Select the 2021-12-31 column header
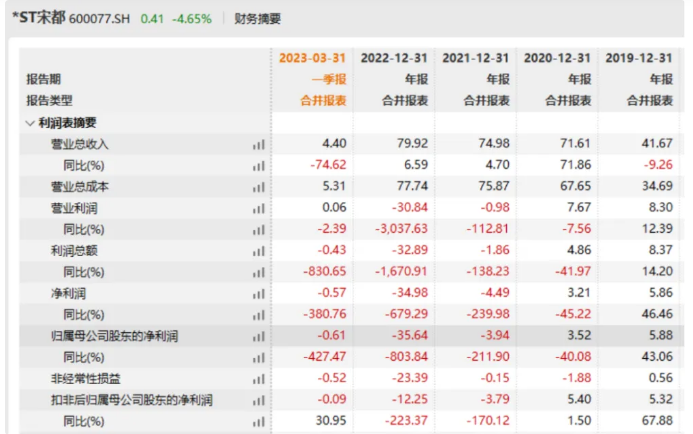This screenshot has width=693, height=434. (476, 58)
